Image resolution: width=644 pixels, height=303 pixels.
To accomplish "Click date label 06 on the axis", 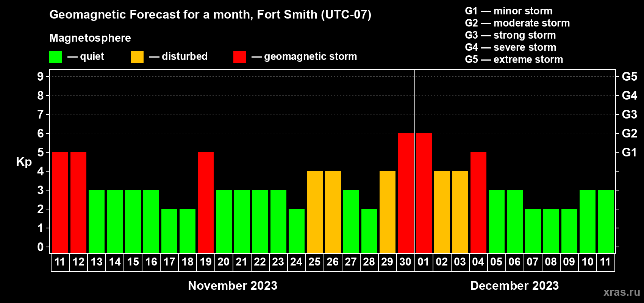I will click(514, 262).
